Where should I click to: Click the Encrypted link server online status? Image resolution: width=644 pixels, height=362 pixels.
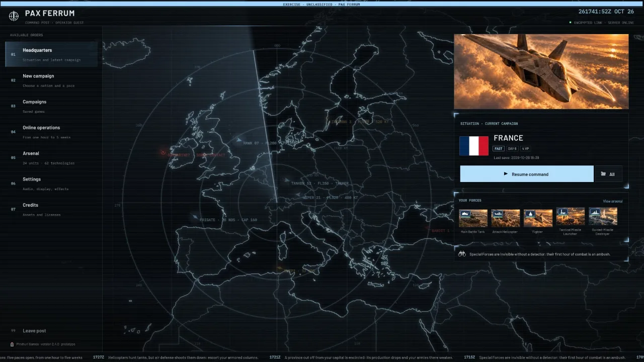coord(604,23)
